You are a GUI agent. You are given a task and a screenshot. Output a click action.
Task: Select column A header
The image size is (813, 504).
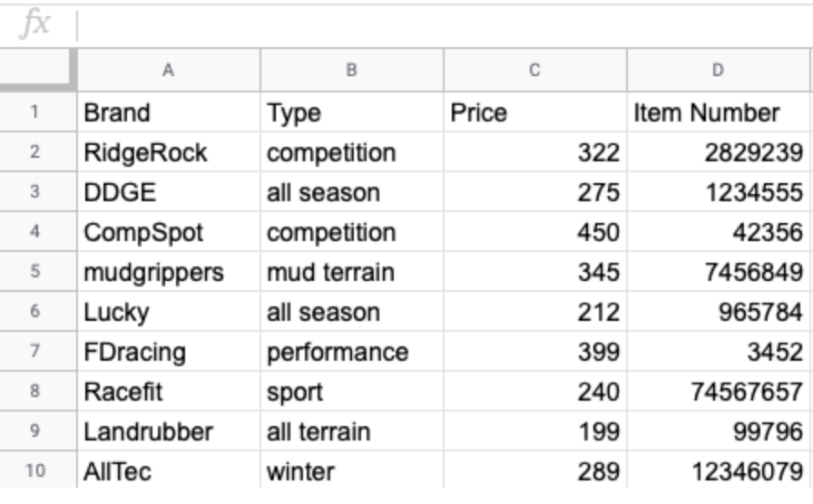click(x=169, y=70)
